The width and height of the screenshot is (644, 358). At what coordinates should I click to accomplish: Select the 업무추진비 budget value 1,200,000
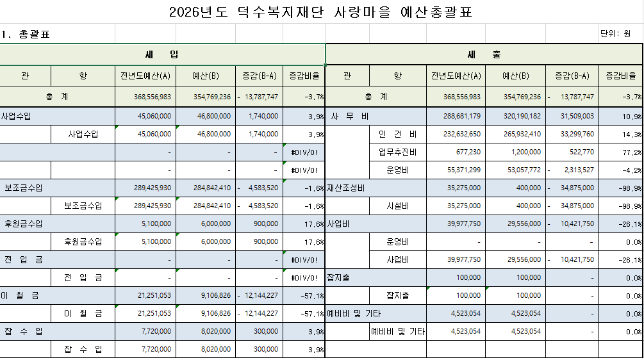click(x=515, y=152)
